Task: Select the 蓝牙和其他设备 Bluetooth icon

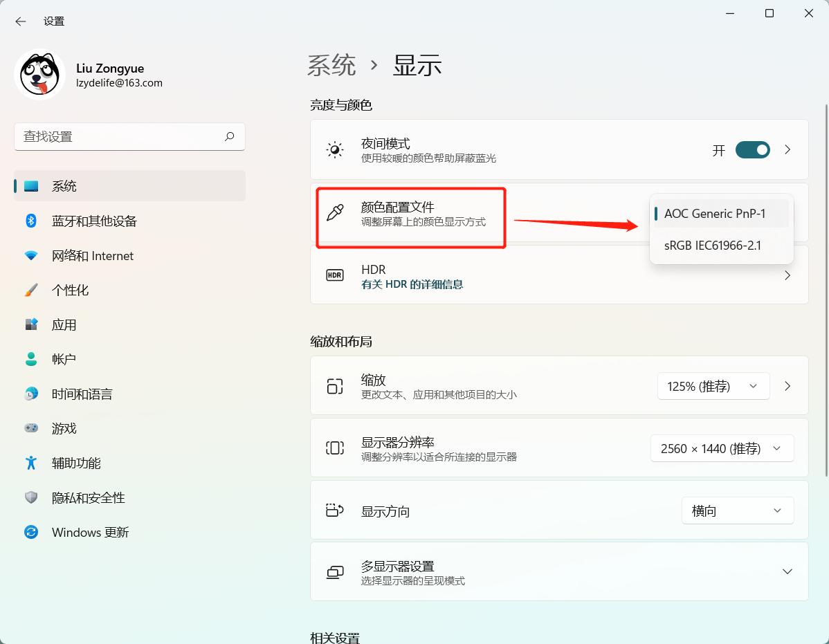Action: tap(30, 221)
